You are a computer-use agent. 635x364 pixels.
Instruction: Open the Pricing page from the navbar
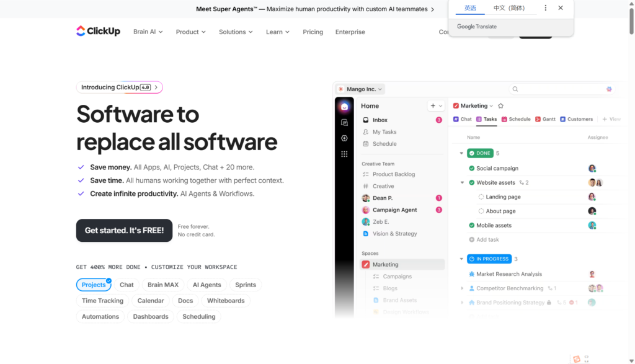point(313,32)
